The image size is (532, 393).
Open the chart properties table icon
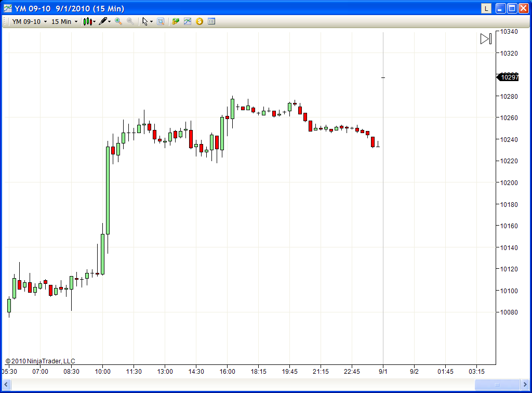(211, 21)
